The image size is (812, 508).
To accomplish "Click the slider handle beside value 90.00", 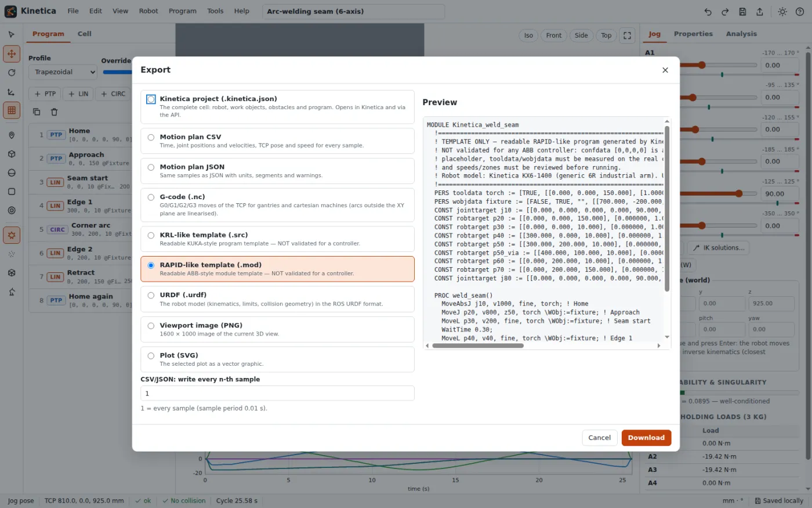I will click(738, 193).
